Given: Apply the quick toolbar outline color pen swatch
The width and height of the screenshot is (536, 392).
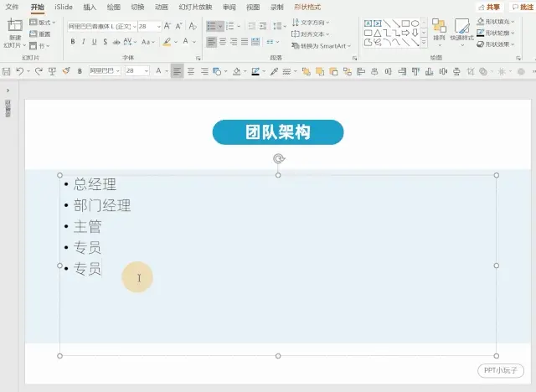Looking at the screenshot, I should tap(255, 71).
